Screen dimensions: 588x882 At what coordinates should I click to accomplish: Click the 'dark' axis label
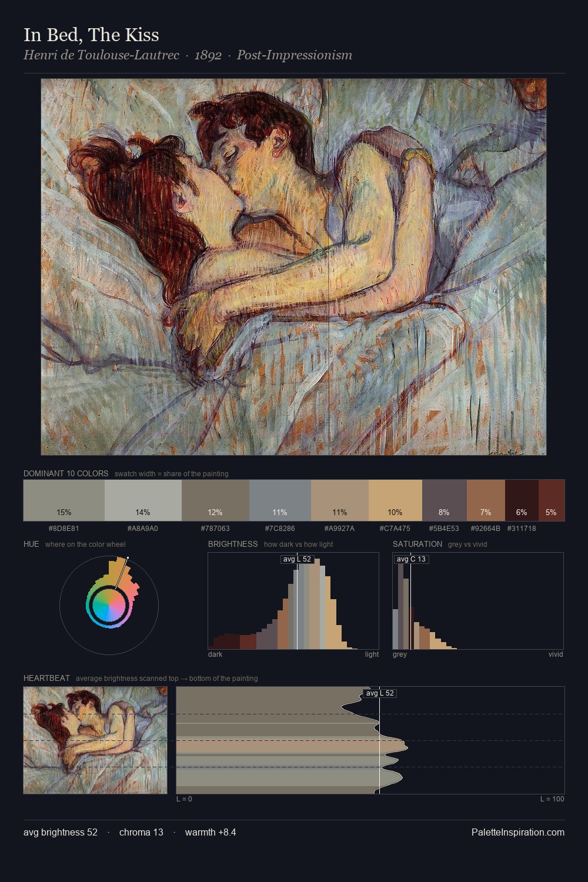(215, 654)
